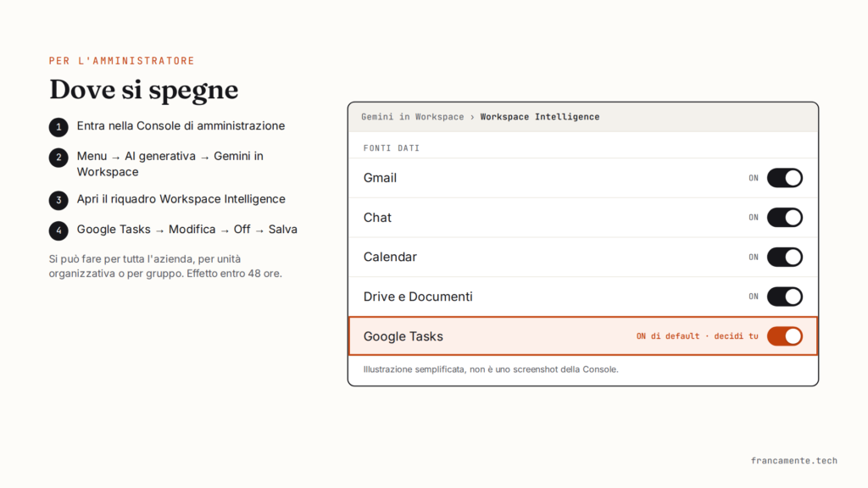
Task: Select the Gmail row label
Action: click(x=380, y=178)
